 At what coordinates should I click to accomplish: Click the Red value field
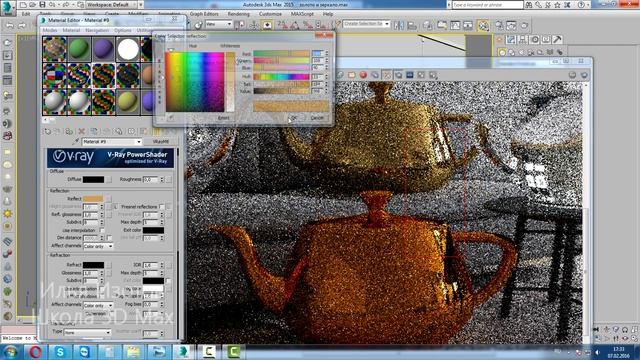coord(318,53)
